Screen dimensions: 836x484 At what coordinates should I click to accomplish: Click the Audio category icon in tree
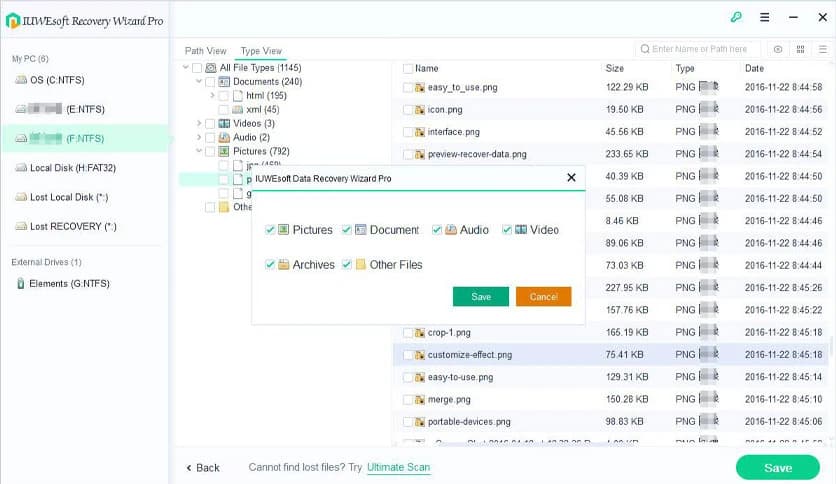point(224,137)
